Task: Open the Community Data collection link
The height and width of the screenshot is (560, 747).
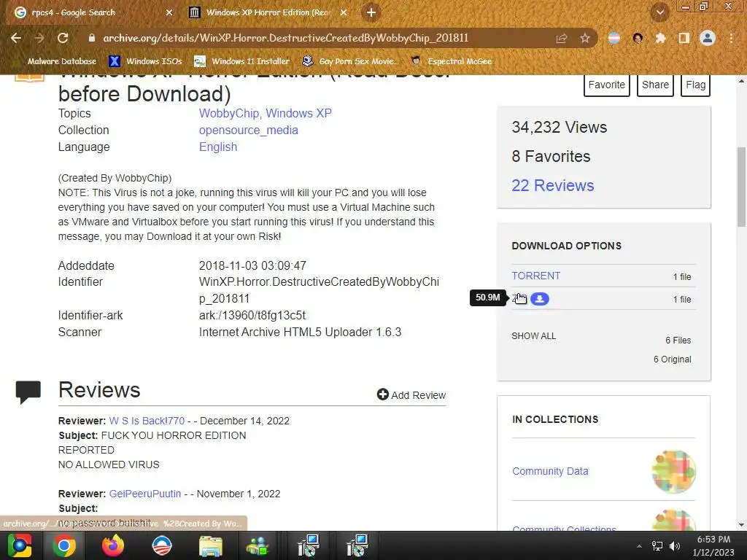Action: click(550, 471)
